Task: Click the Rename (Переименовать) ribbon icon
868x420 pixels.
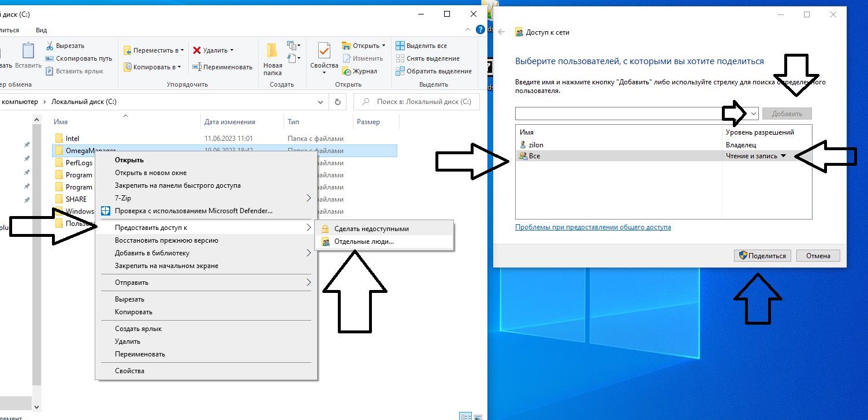Action: 197,67
